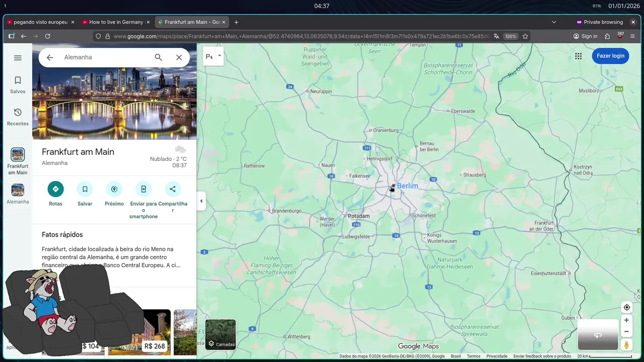
Task: Click the show your location button
Action: coord(626,307)
